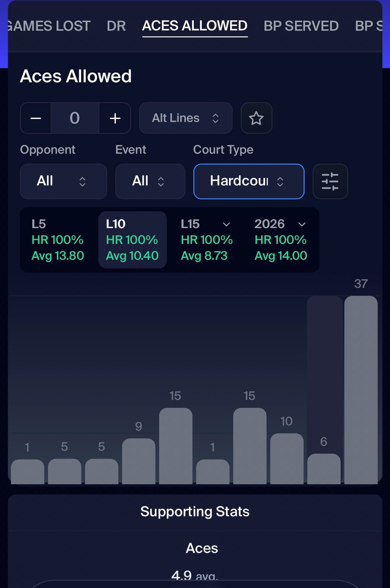Decrease the line value with minus button
This screenshot has width=390, height=588.
tap(35, 118)
